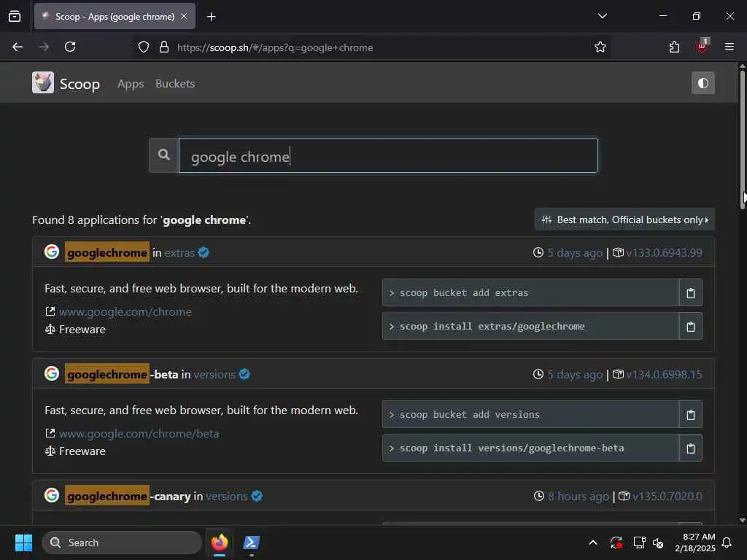Go back to the previous page
Image resolution: width=747 pixels, height=560 pixels.
(x=18, y=47)
